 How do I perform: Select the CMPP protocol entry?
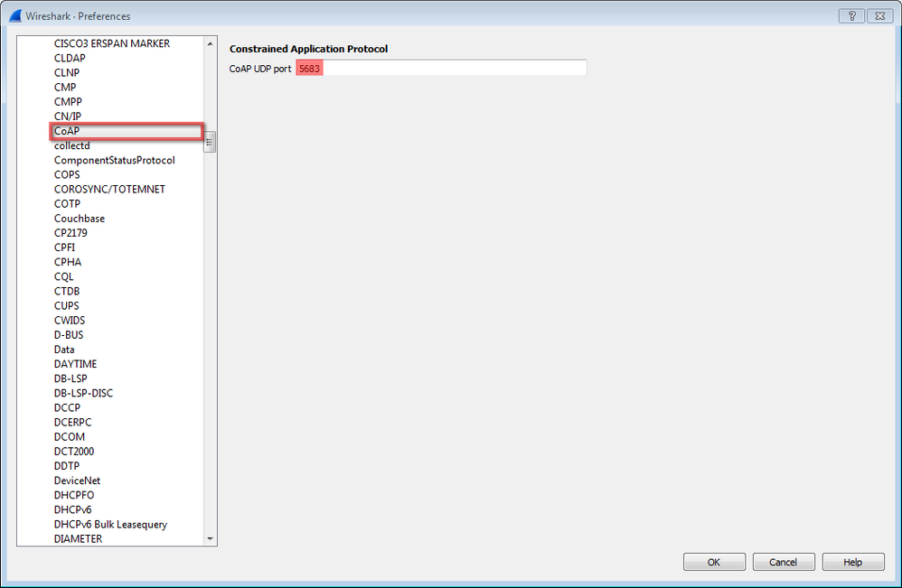coord(68,102)
